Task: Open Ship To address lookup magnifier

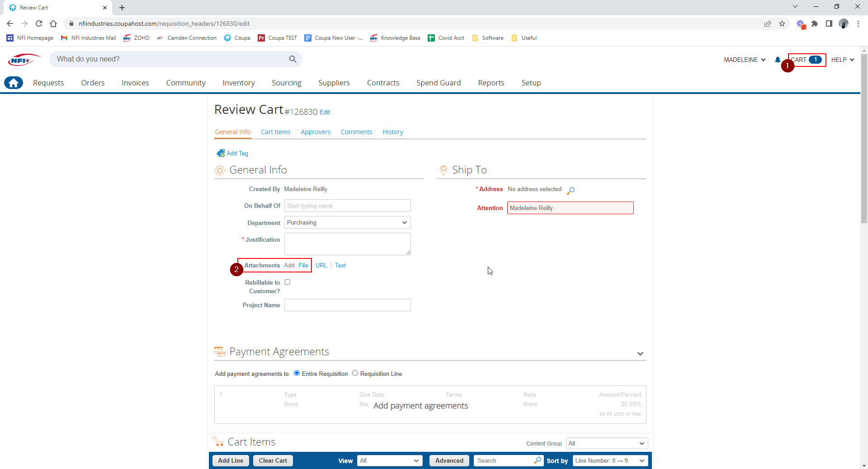Action: (571, 190)
